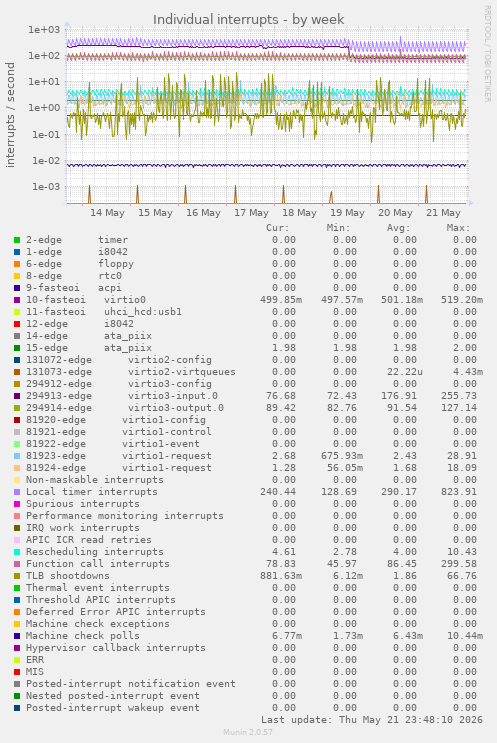This screenshot has height=743, width=497.
Task: Click the TLB shootdowns olive swatch
Action: tap(17, 576)
